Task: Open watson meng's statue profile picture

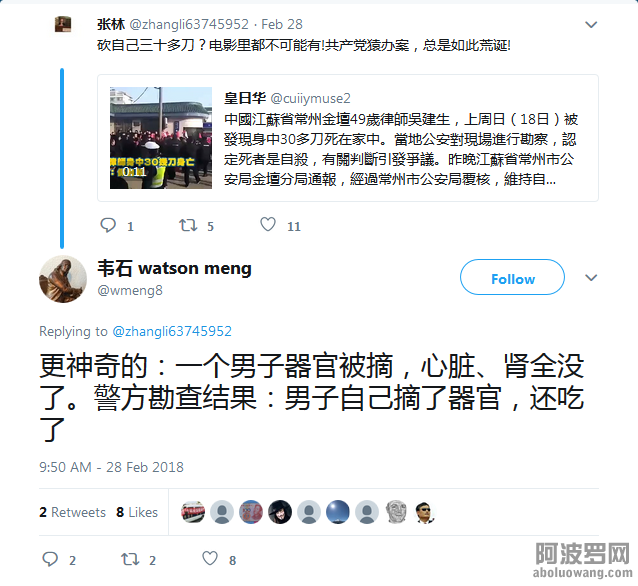Action: pos(63,279)
